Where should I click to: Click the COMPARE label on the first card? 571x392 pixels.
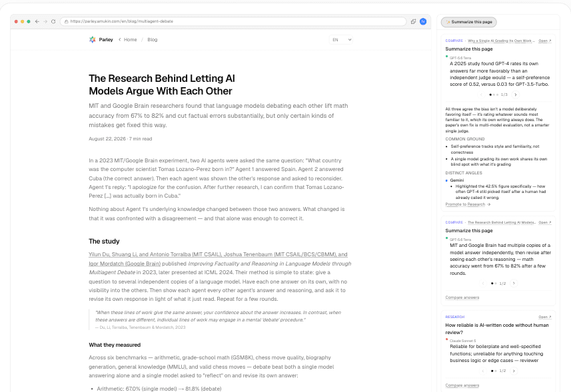454,41
